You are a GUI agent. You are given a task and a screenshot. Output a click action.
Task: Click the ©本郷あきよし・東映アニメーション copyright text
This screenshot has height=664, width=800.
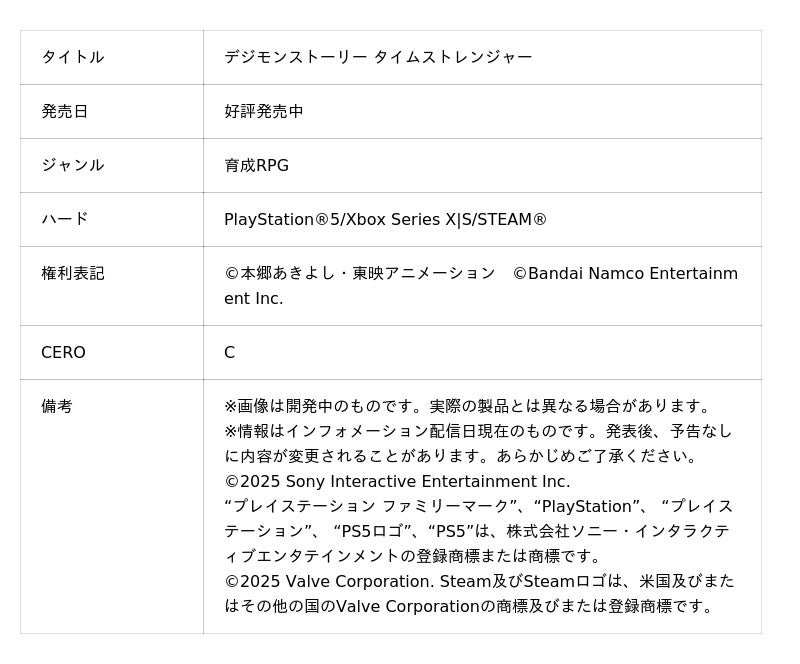[360, 273]
